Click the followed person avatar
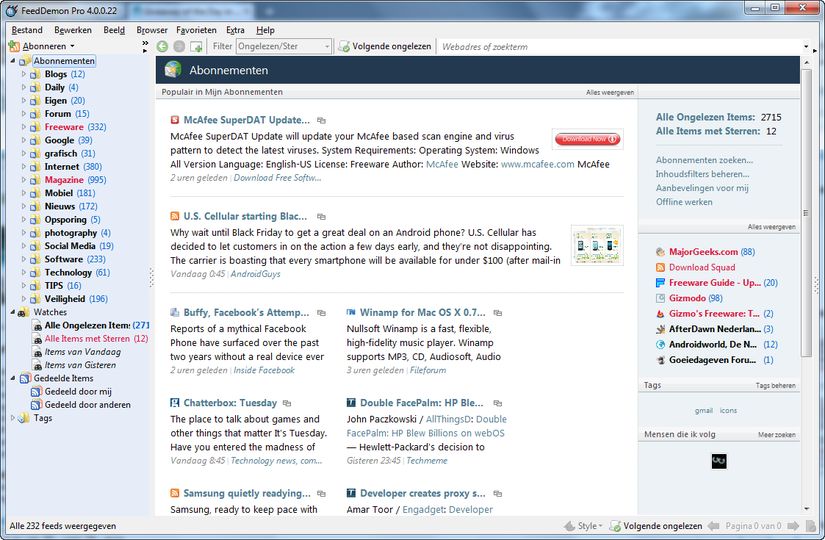The width and height of the screenshot is (825, 540). 719,462
